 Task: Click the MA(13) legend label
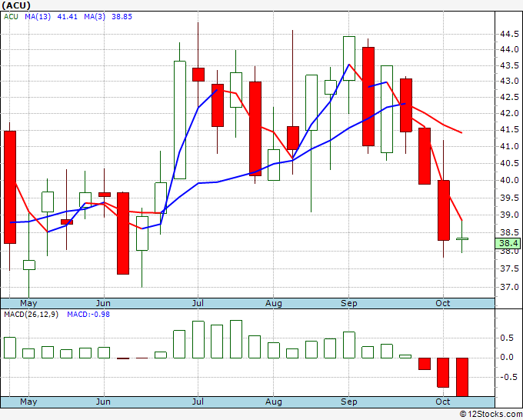[38, 17]
